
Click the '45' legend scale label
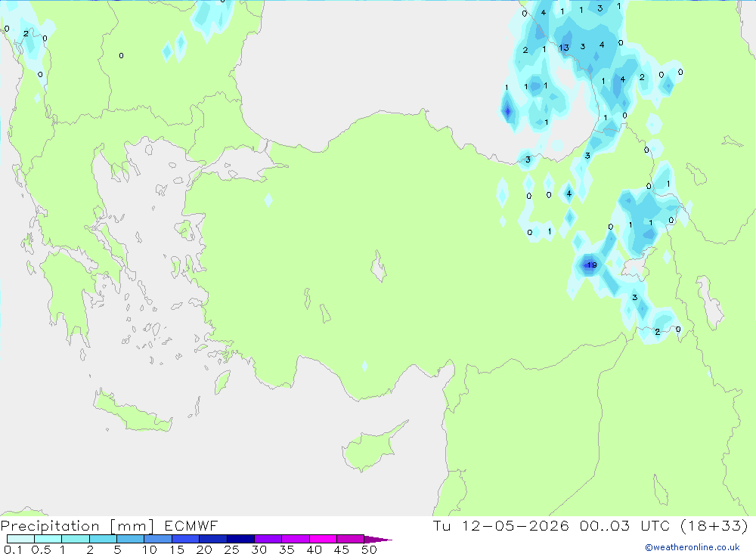pyautogui.click(x=342, y=549)
